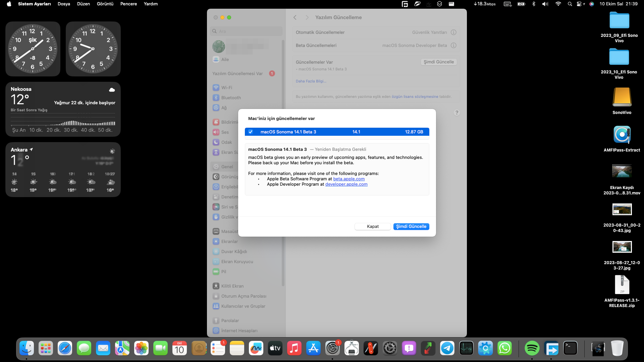Open the AMFIPass-Extract desktop icon
Image resolution: width=644 pixels, height=362 pixels.
tap(622, 135)
